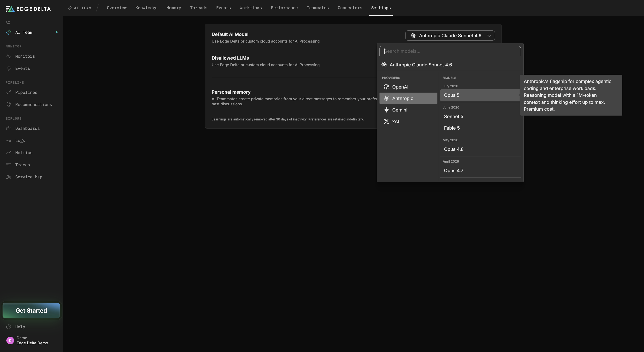The width and height of the screenshot is (644, 352).
Task: Open Pipelines from the sidebar
Action: pyautogui.click(x=26, y=92)
